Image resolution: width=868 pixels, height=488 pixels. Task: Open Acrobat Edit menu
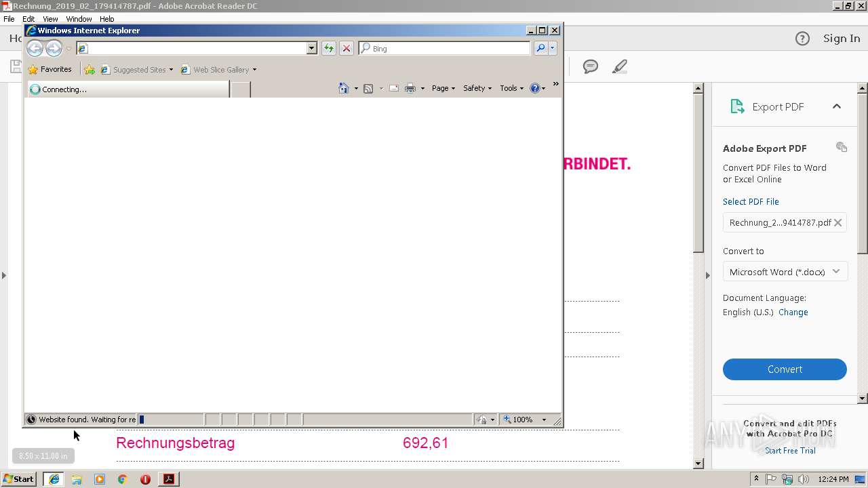click(28, 19)
